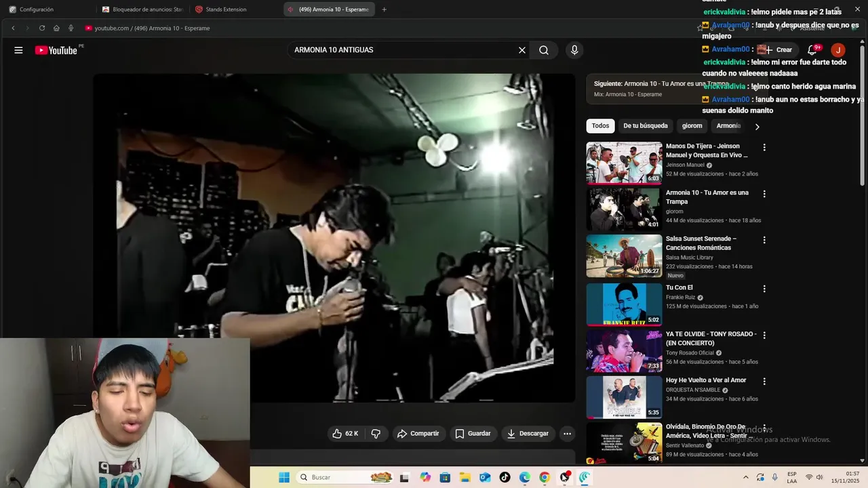The width and height of the screenshot is (868, 488).
Task: Save the video with Guardar
Action: (x=473, y=434)
